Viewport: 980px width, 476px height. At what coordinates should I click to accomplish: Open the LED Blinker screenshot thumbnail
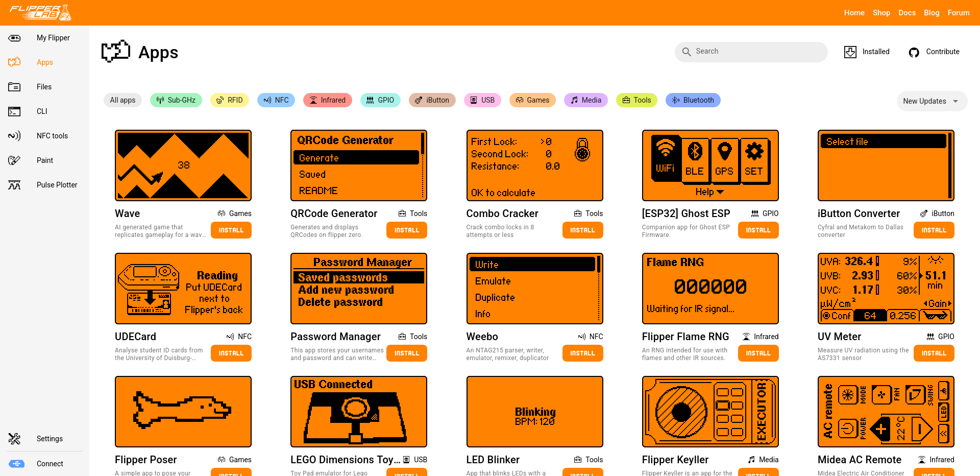click(535, 412)
